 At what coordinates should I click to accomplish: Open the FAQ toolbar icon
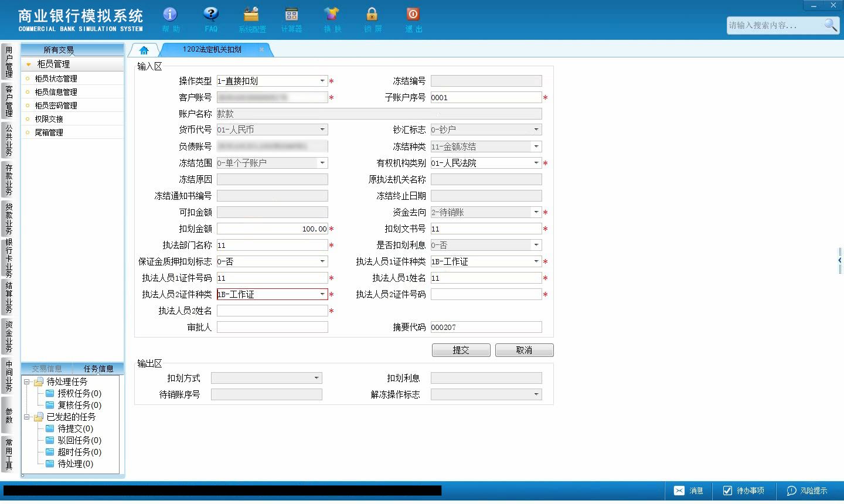tap(211, 19)
